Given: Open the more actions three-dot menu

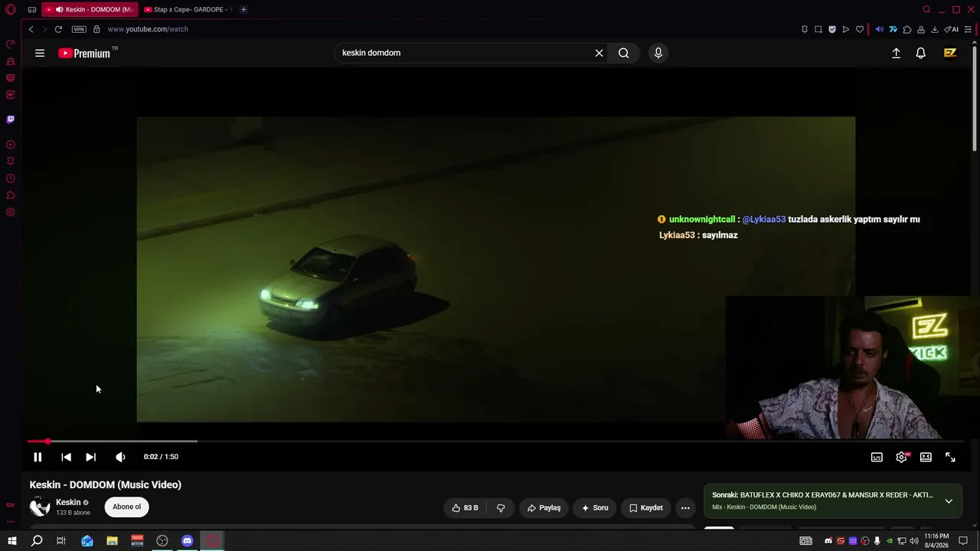Looking at the screenshot, I should pyautogui.click(x=685, y=507).
